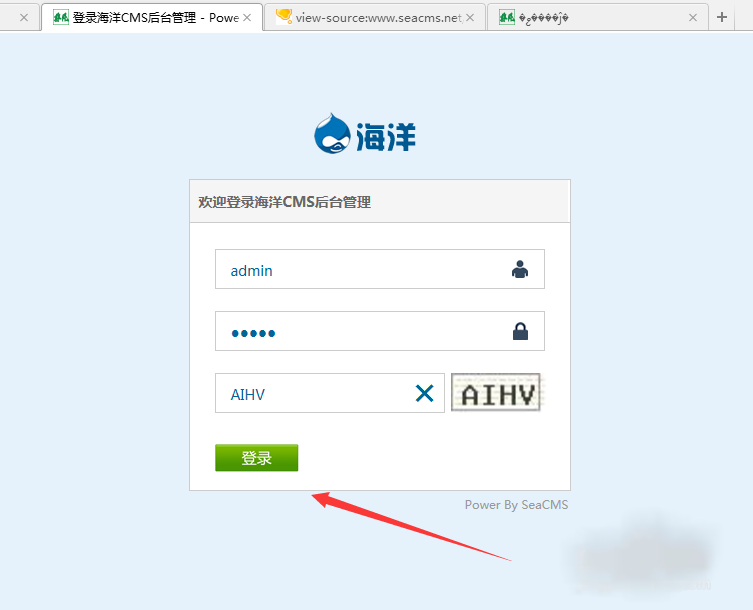Click the Power By SeaCMS link
This screenshot has height=610, width=753.
(x=516, y=505)
